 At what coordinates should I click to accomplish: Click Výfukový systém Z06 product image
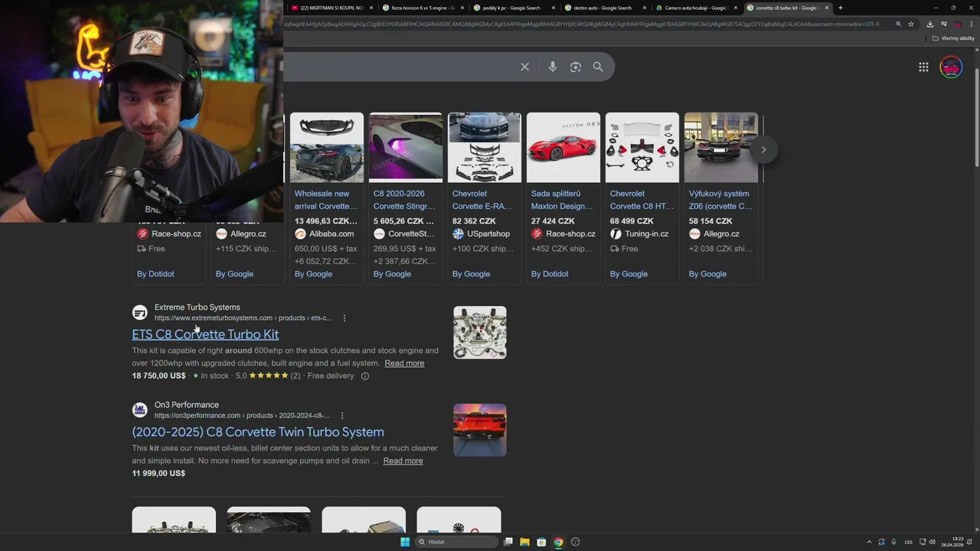(x=721, y=148)
